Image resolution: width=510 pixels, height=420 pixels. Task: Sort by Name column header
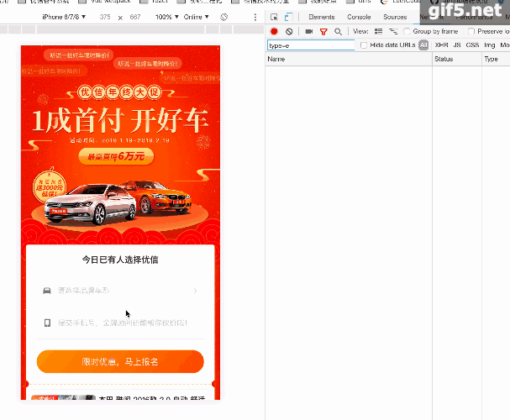349,59
